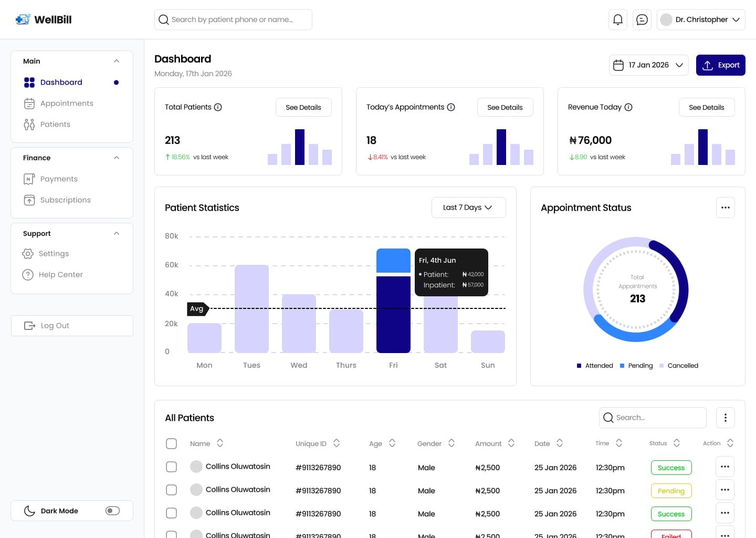Open the 17 Jan 2026 date dropdown
The image size is (756, 538).
tap(648, 65)
